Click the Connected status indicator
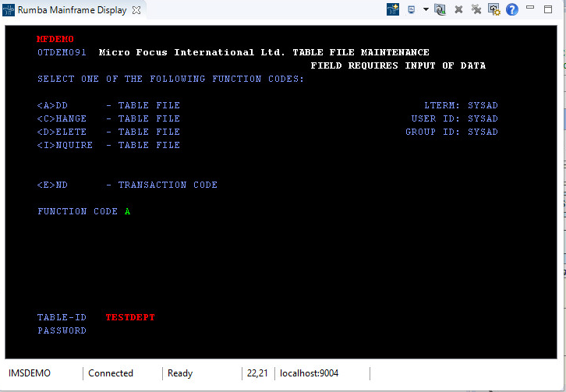This screenshot has height=392, width=566. coord(111,373)
